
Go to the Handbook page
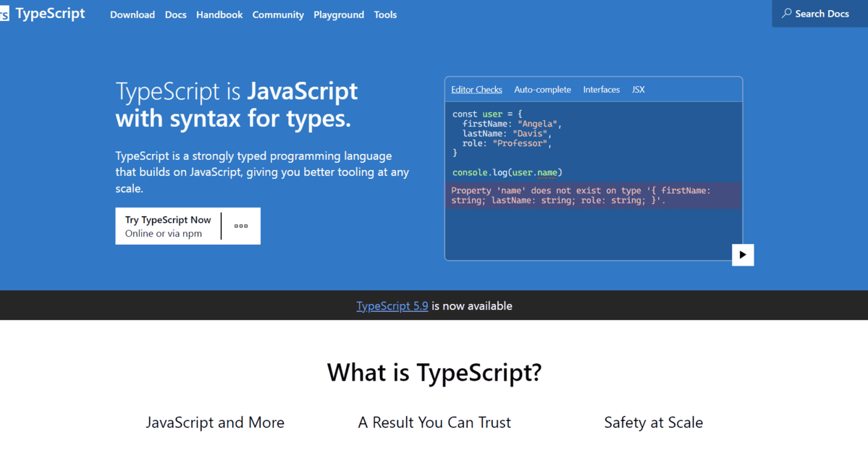coord(219,15)
